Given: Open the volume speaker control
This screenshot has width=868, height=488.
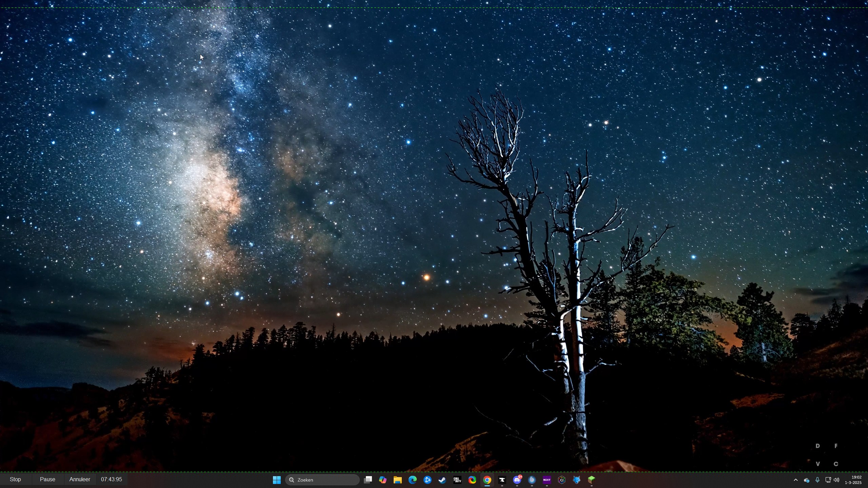Looking at the screenshot, I should pyautogui.click(x=836, y=480).
